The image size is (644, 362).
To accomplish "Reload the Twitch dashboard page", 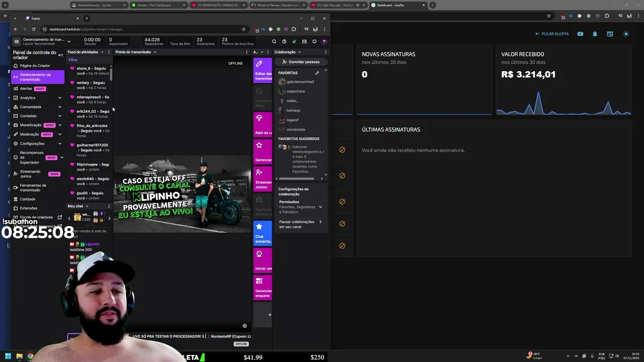I will (34, 29).
